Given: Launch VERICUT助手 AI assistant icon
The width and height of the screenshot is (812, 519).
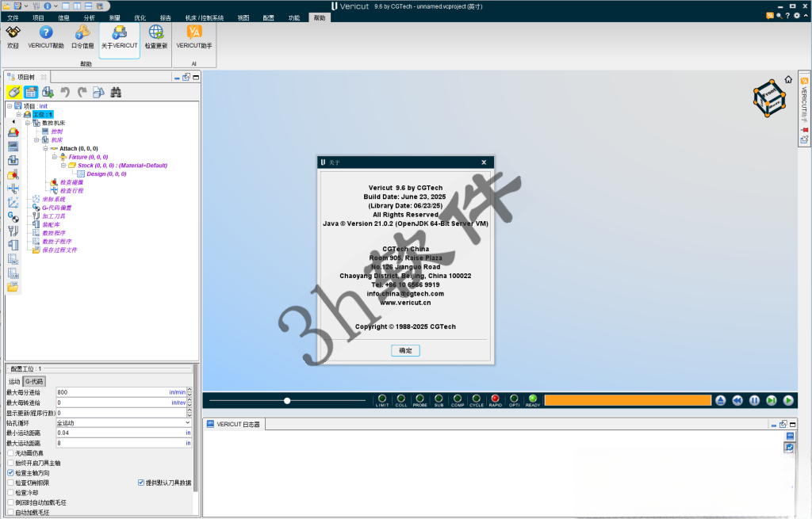Looking at the screenshot, I should (x=194, y=32).
